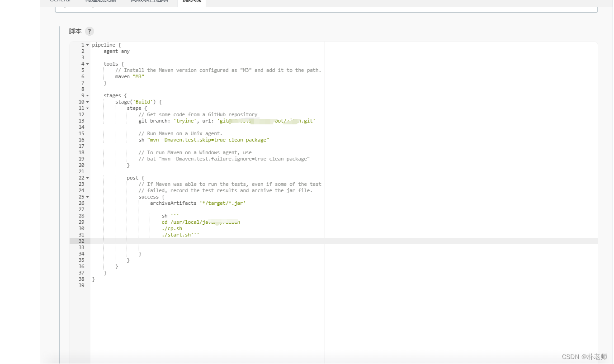Click the ./start.sh''' line

[x=180, y=235]
